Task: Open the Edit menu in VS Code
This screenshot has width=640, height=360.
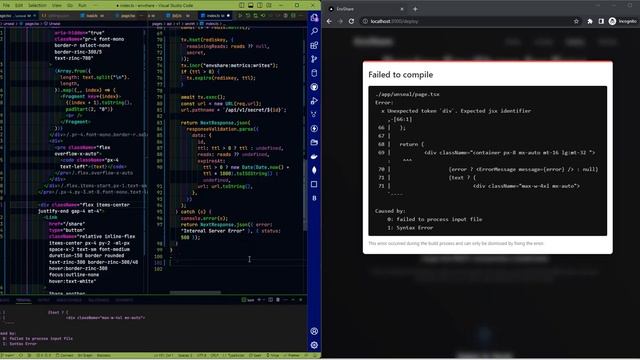Action: point(19,5)
